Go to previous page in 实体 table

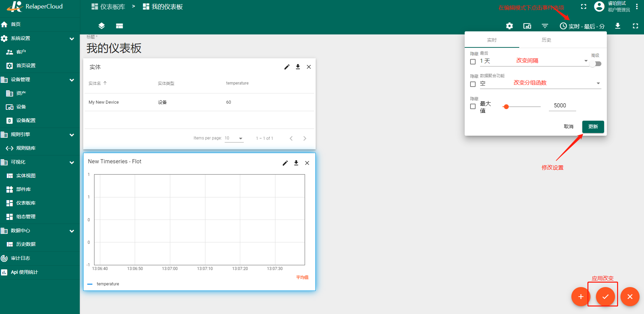[291, 138]
